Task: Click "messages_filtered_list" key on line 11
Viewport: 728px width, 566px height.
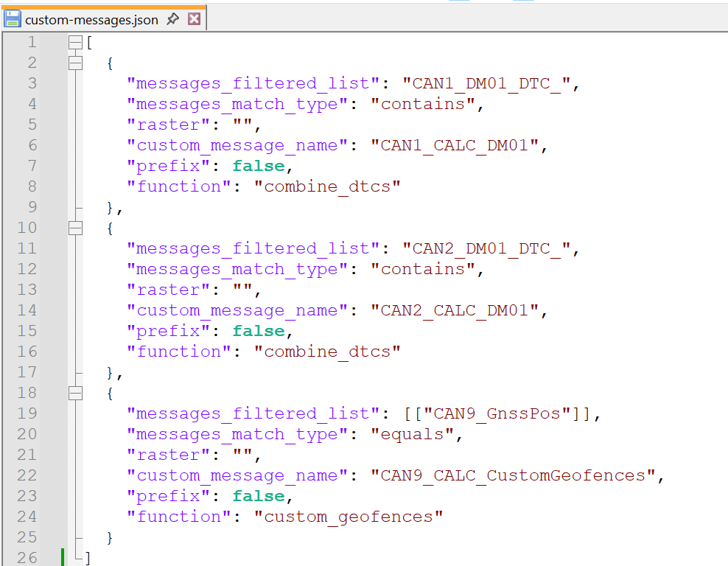Action: 253,249
